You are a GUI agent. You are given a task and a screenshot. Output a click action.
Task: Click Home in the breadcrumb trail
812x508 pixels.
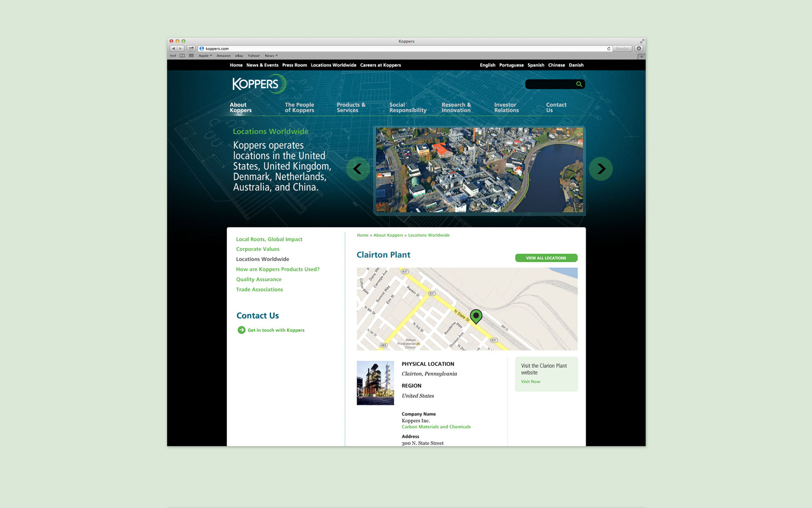point(362,235)
